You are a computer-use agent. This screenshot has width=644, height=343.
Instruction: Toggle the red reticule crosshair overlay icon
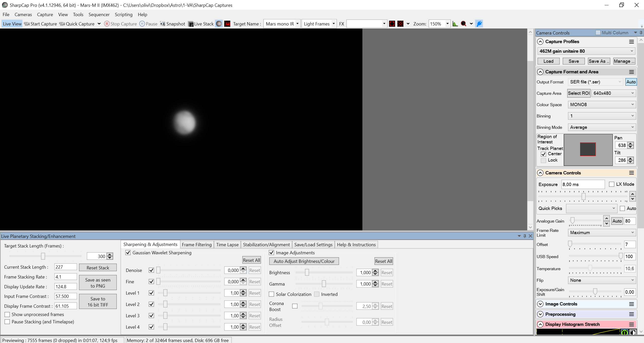[x=400, y=24]
